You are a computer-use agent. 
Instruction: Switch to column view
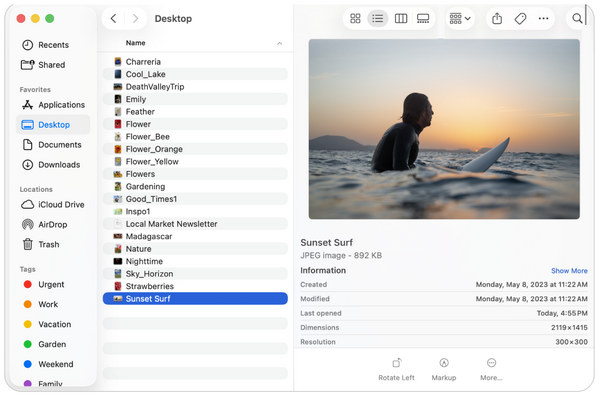click(x=401, y=18)
